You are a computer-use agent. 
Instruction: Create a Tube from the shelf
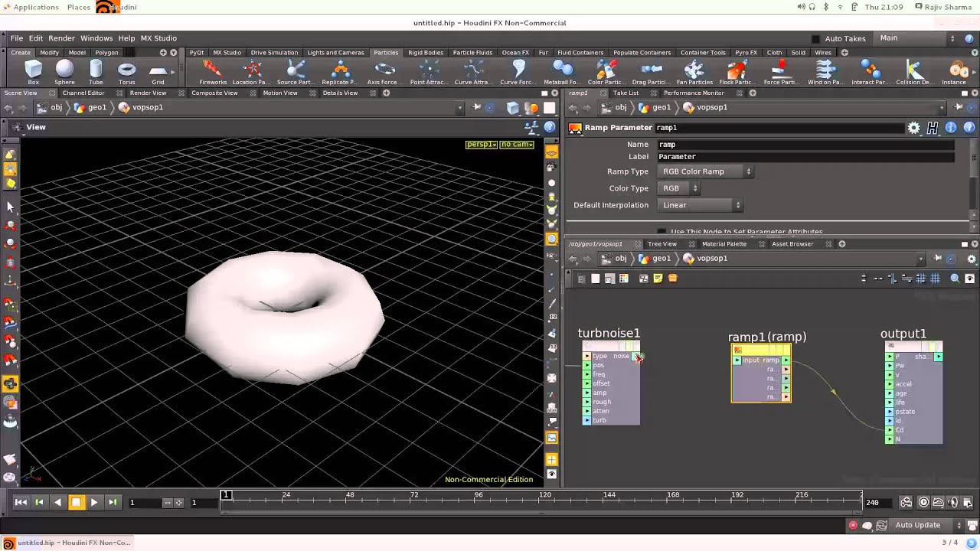pyautogui.click(x=96, y=73)
